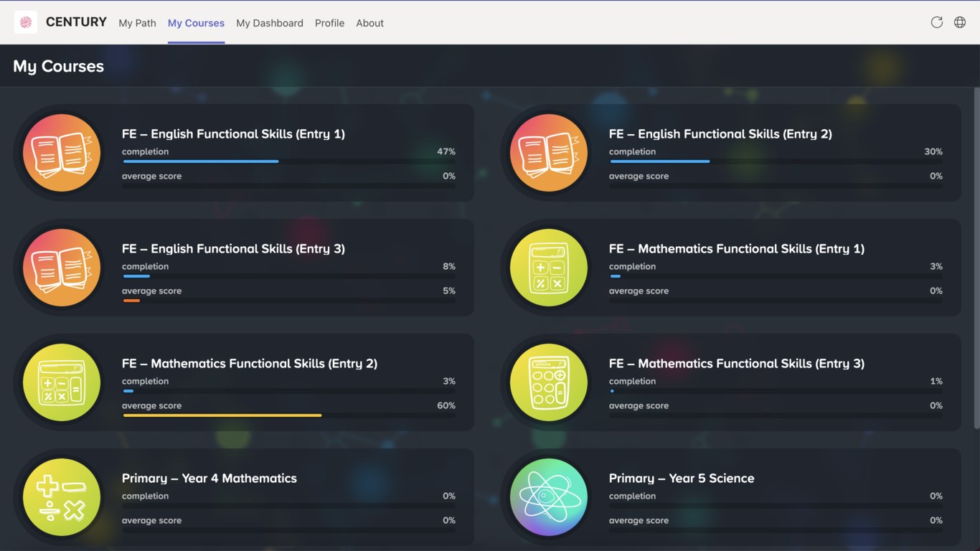Open Primary – Year 5 Science course title
Viewport: 980px width, 551px height.
pos(682,479)
